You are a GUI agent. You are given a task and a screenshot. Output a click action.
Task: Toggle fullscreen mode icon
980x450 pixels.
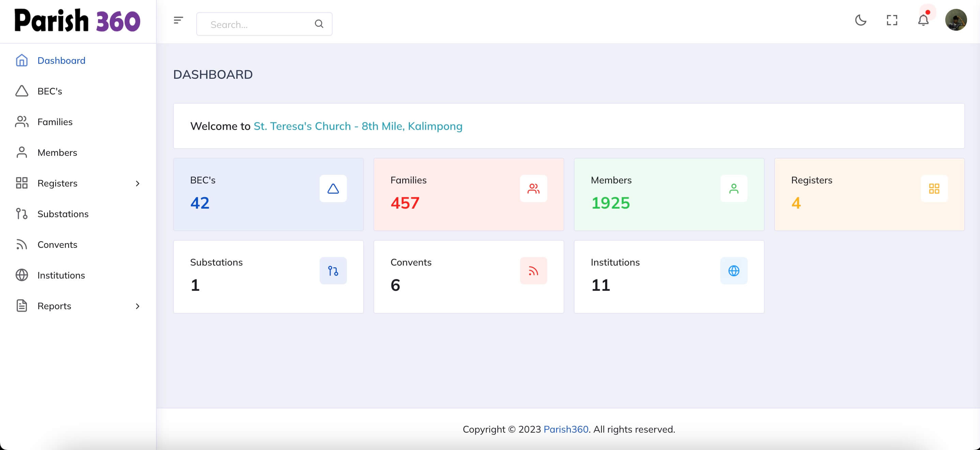point(892,20)
